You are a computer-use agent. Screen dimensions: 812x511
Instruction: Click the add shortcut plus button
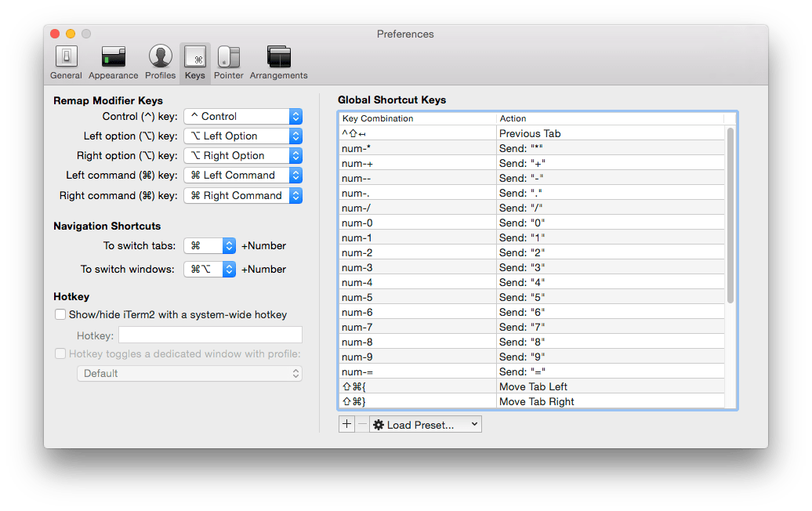click(x=346, y=424)
